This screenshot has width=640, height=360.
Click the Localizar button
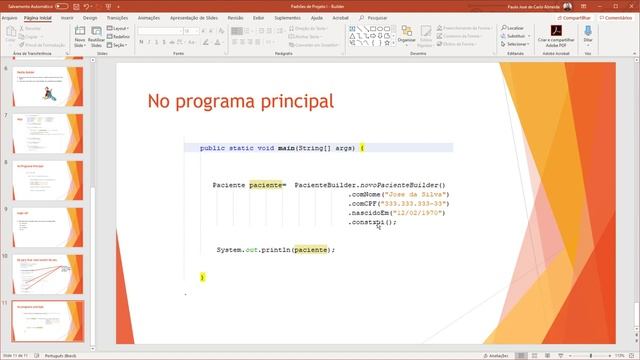512,28
